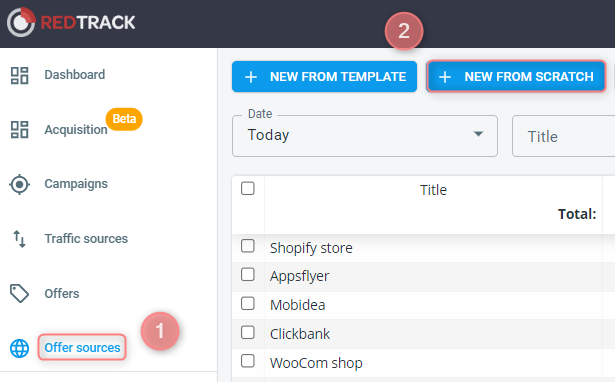Click the Title column header
The width and height of the screenshot is (615, 382).
pos(433,190)
